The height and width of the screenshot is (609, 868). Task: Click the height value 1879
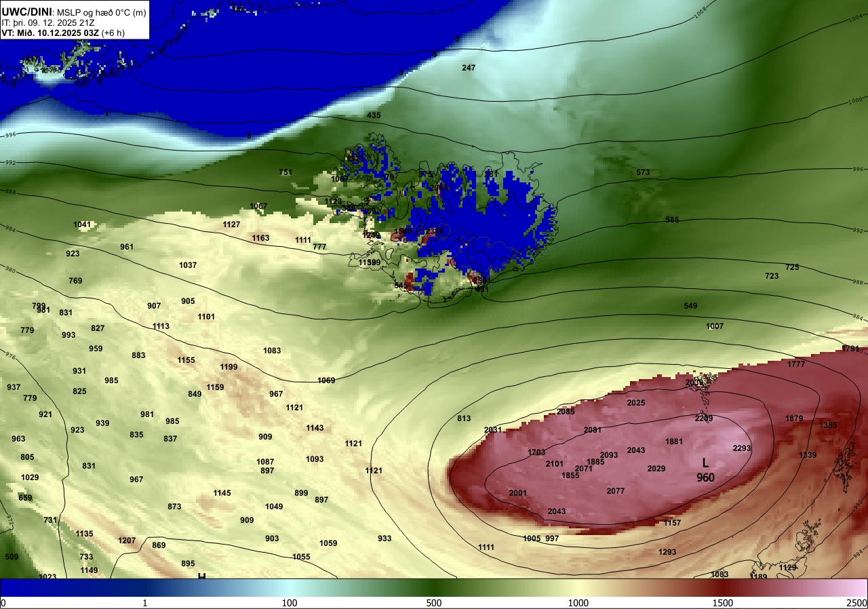click(x=794, y=418)
